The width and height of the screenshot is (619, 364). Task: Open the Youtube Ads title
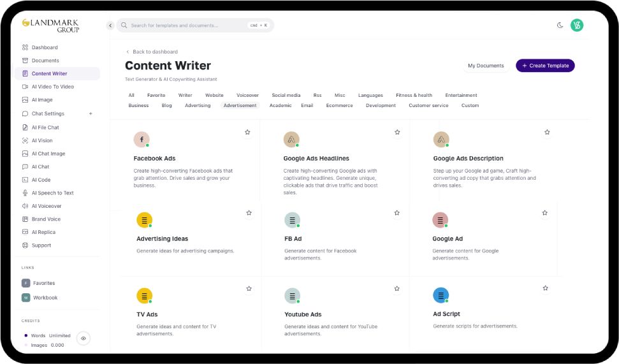[x=303, y=314]
